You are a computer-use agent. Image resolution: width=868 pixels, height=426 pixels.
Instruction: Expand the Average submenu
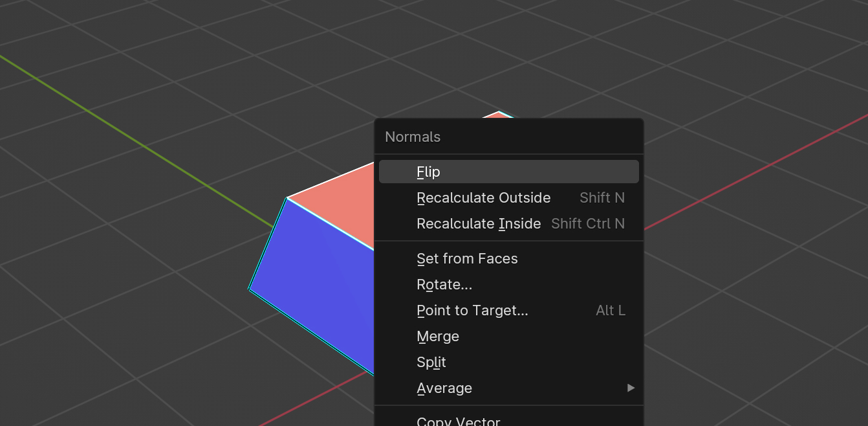pyautogui.click(x=508, y=388)
